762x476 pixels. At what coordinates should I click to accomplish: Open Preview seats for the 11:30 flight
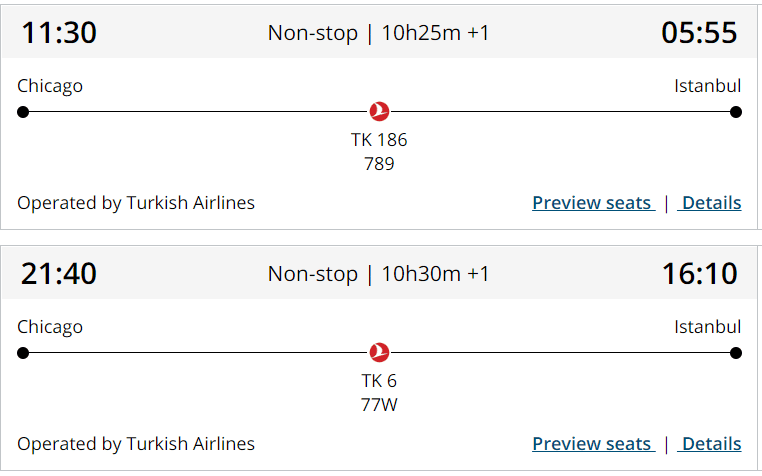(x=592, y=203)
